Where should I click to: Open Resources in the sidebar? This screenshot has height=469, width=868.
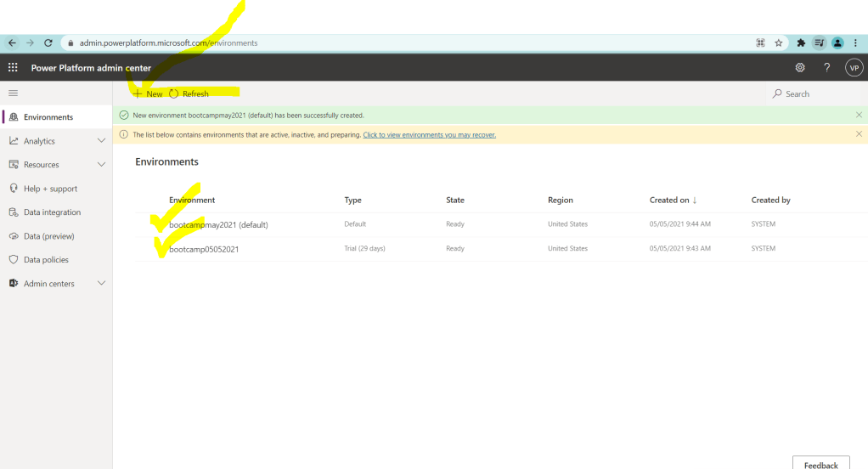click(x=56, y=165)
